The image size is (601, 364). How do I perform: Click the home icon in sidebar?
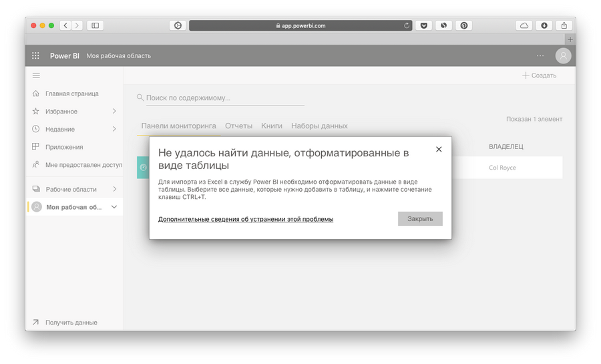pos(35,93)
